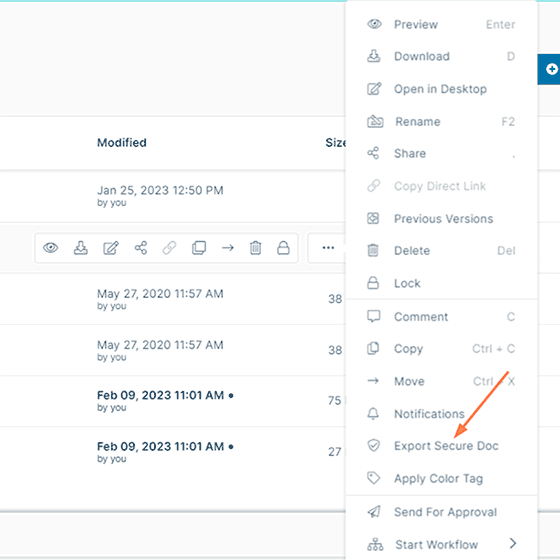Choose Open in Desktop menu item
Screen dimensions: 560x560
[x=441, y=89]
